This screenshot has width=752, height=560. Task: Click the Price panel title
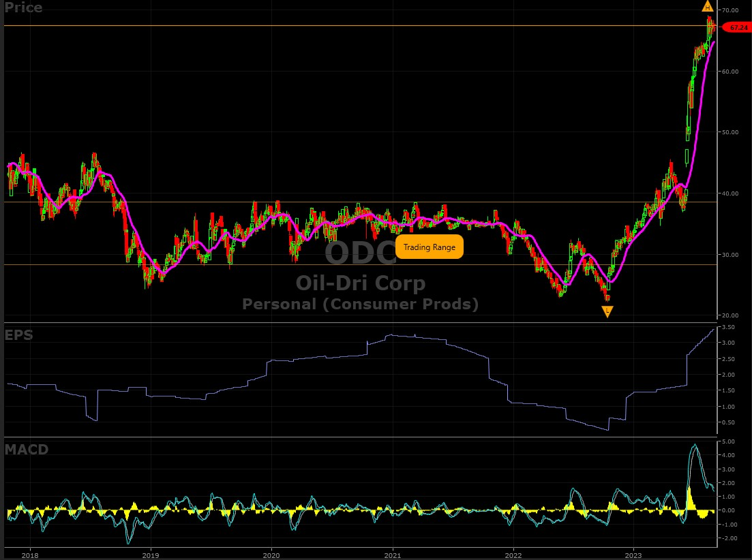(x=23, y=8)
